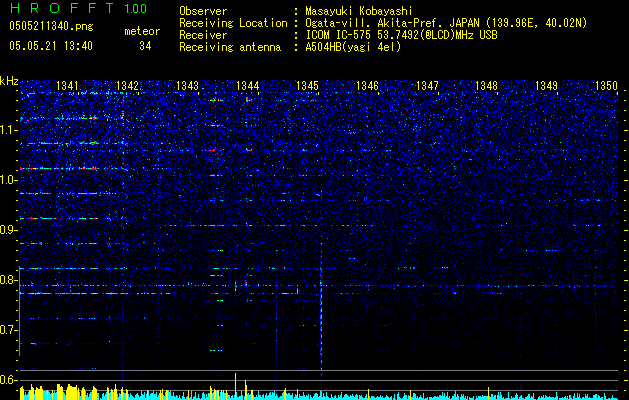The width and height of the screenshot is (629, 400).
Task: Select the filename 0505211340.png
Action: 51,27
